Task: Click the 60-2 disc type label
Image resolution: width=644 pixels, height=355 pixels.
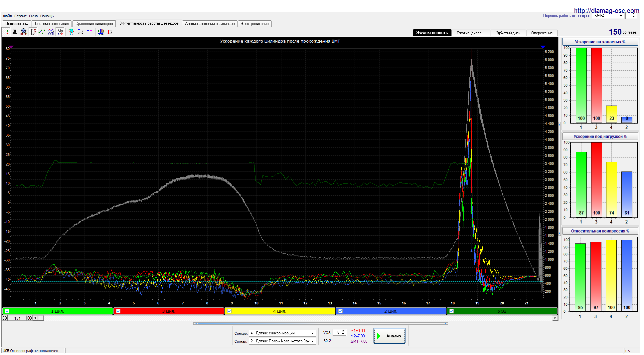Action: pyautogui.click(x=327, y=341)
